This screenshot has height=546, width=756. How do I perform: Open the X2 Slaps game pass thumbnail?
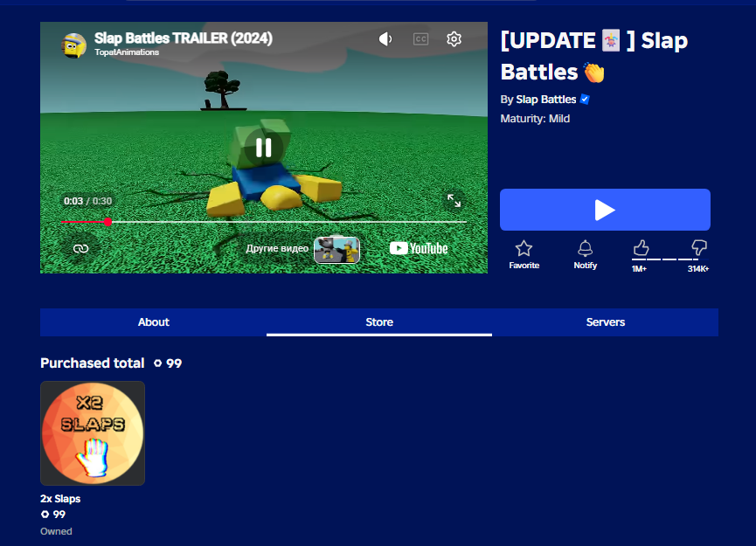pos(93,433)
